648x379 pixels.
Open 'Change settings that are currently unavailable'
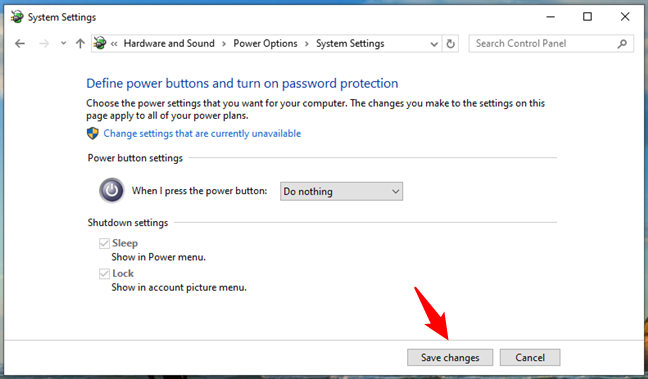(202, 133)
